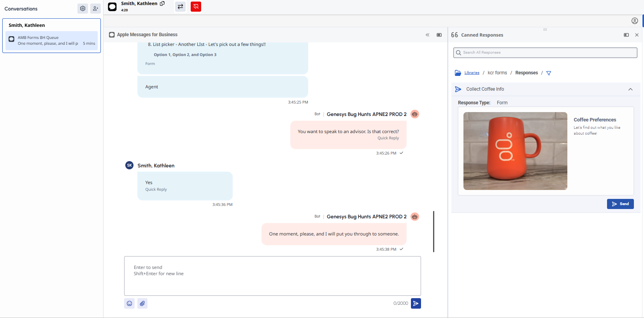Toggle the Canned Responses panel layout

tap(626, 35)
